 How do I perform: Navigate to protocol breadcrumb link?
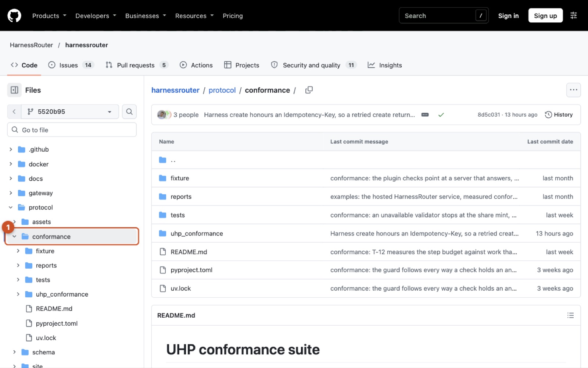[x=222, y=90]
